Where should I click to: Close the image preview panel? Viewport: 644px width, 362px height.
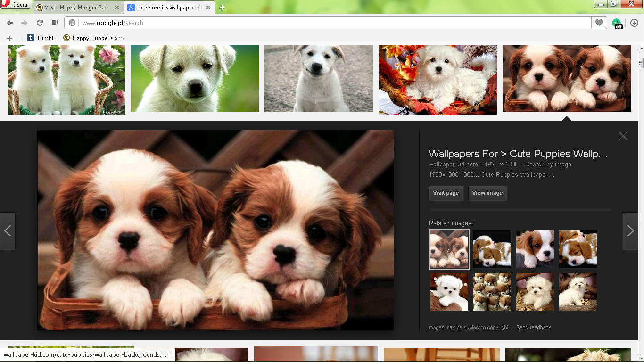(623, 136)
